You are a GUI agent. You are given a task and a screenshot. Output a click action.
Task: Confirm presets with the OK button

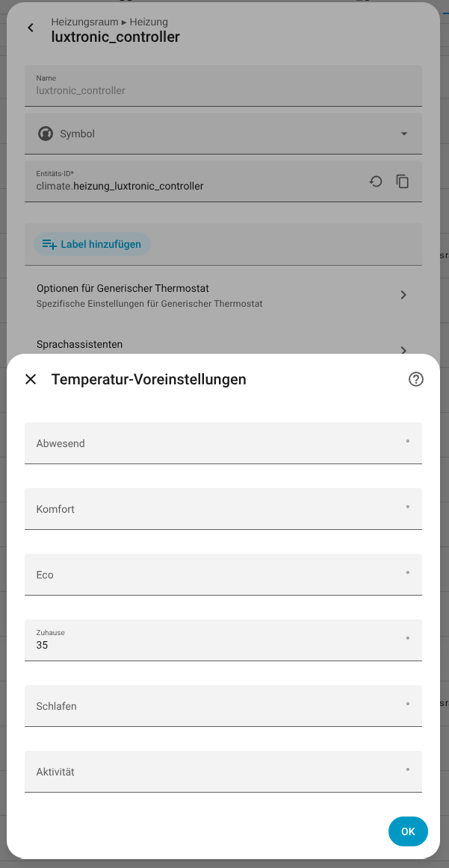408,831
